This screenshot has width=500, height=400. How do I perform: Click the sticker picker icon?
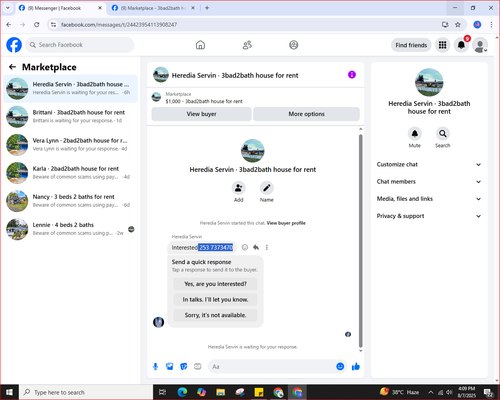pos(184,367)
